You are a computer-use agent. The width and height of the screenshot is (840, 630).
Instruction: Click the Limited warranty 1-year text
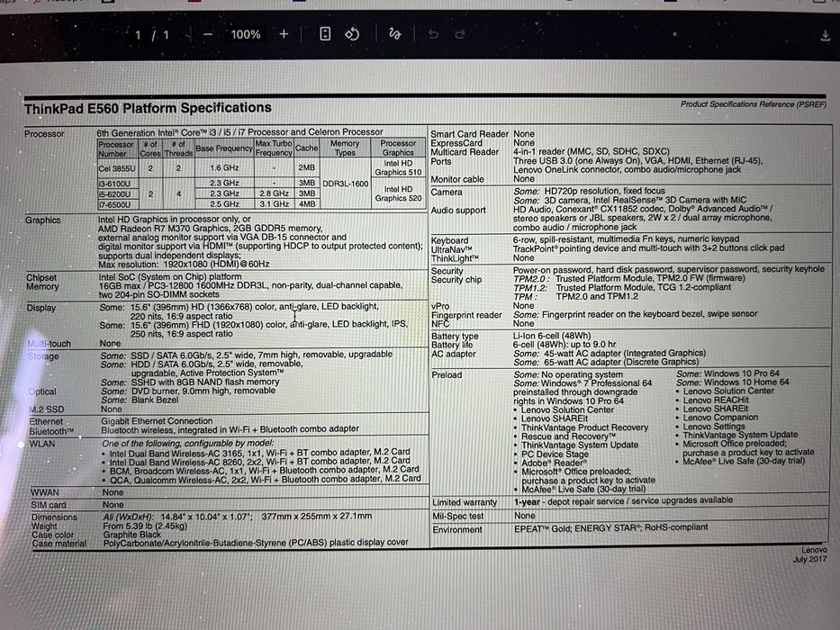click(x=623, y=501)
